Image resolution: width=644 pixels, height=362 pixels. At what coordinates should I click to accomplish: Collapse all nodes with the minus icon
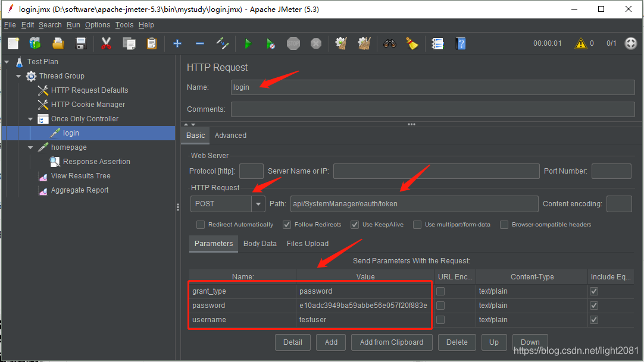(x=200, y=43)
